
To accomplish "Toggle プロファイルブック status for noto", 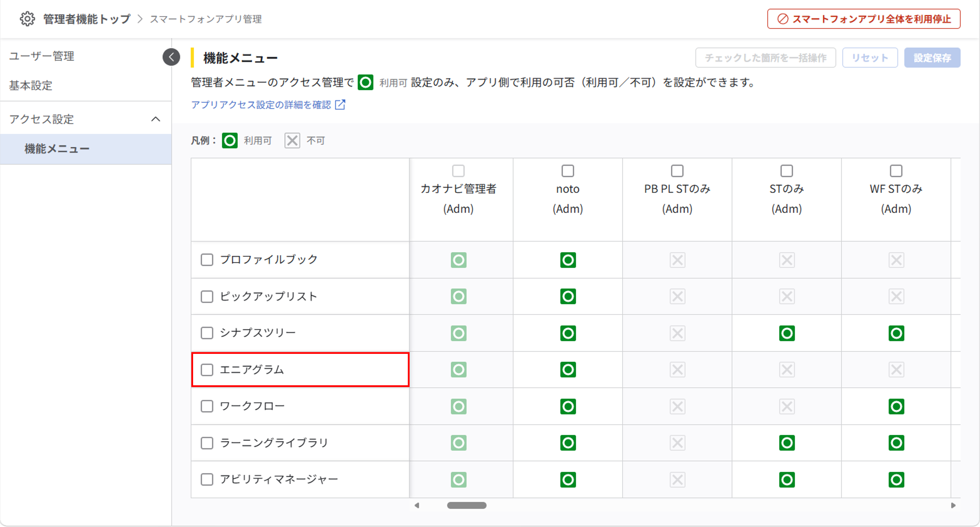I will point(568,260).
